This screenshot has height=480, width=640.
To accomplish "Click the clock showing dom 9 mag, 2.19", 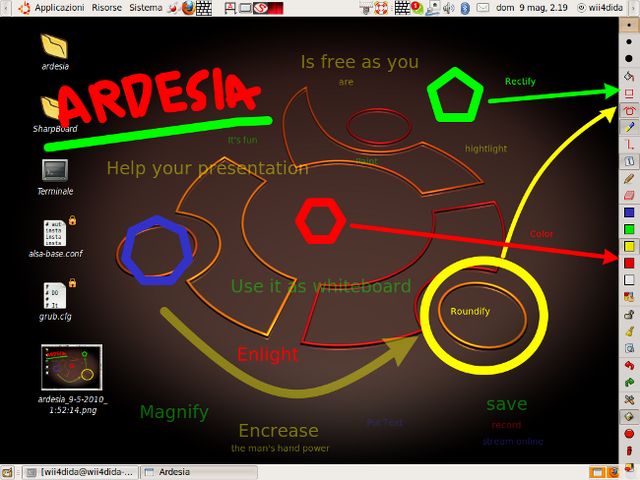I will 532,8.
